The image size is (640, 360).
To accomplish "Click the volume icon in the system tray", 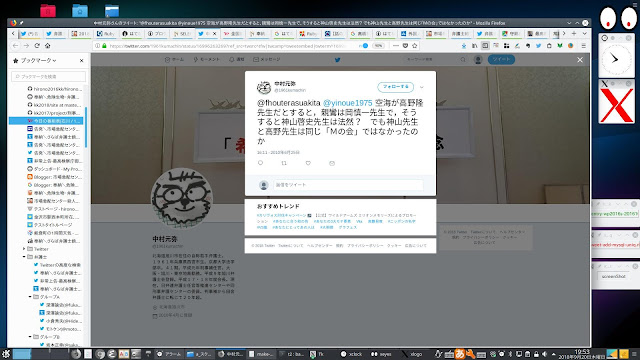I will (544, 354).
